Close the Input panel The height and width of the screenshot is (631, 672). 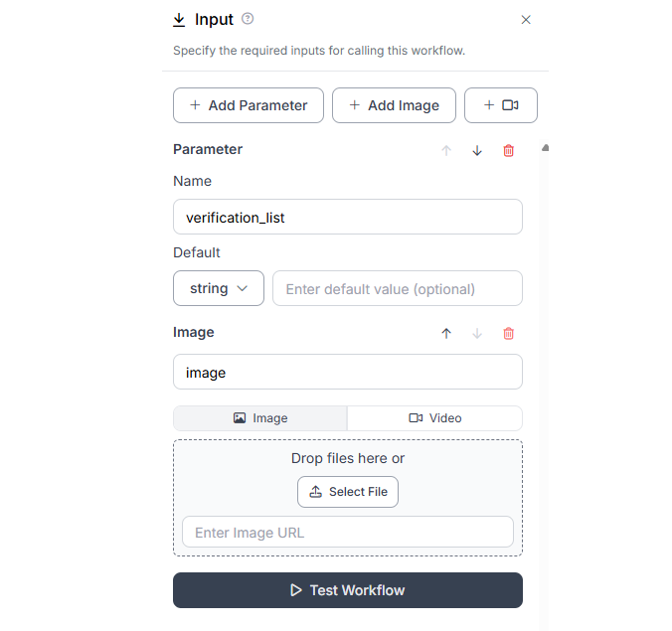tap(526, 20)
